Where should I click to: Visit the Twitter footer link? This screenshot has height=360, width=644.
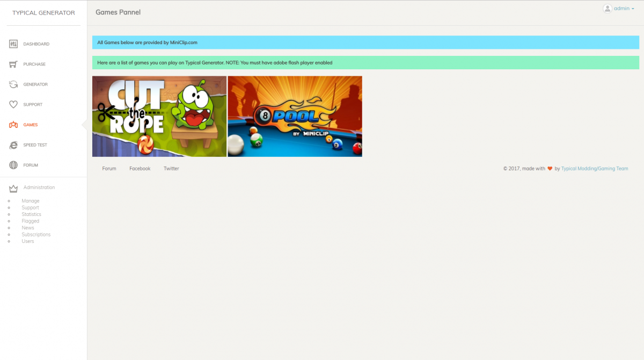coord(171,169)
